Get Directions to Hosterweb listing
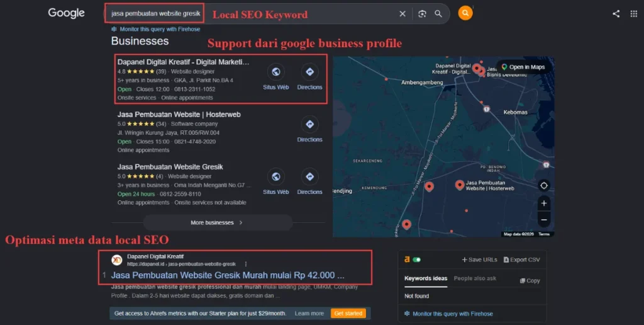This screenshot has width=644, height=325. pos(309,129)
